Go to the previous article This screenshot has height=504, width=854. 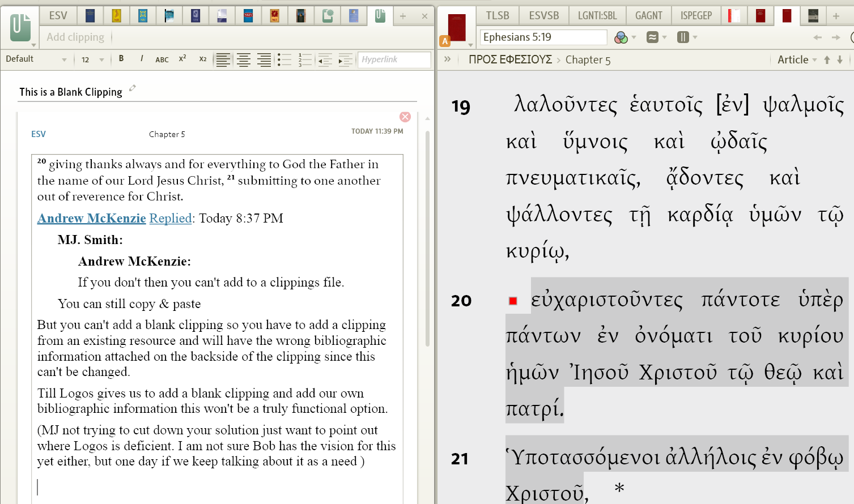pyautogui.click(x=827, y=59)
